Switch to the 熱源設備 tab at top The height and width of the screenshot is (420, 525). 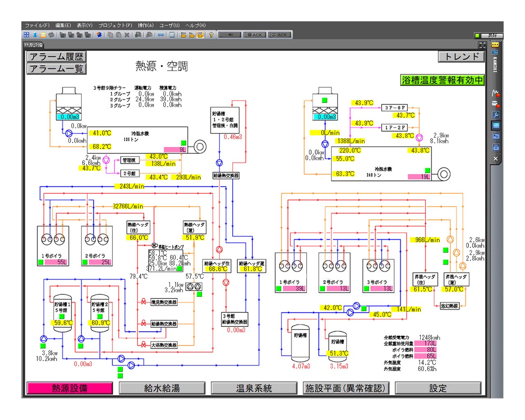coord(33,45)
